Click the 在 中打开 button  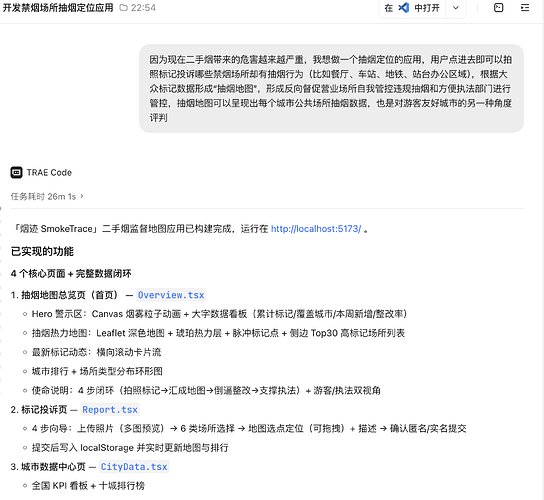[412, 8]
